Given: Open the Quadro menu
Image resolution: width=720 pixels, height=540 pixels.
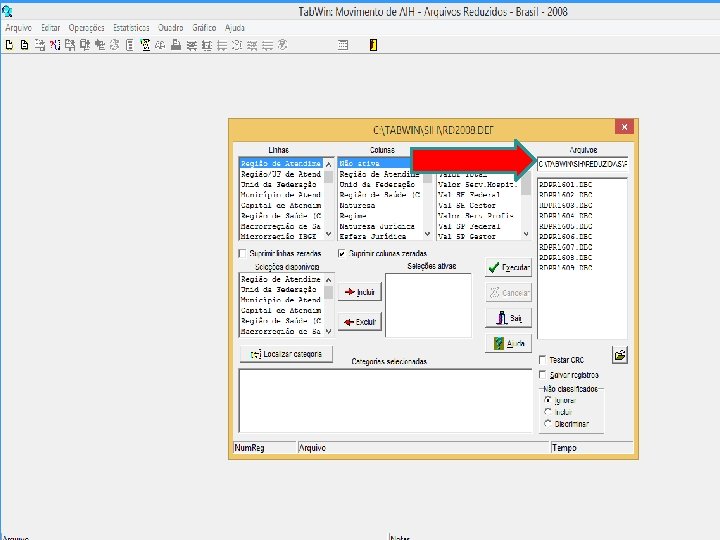Looking at the screenshot, I should click(x=170, y=28).
